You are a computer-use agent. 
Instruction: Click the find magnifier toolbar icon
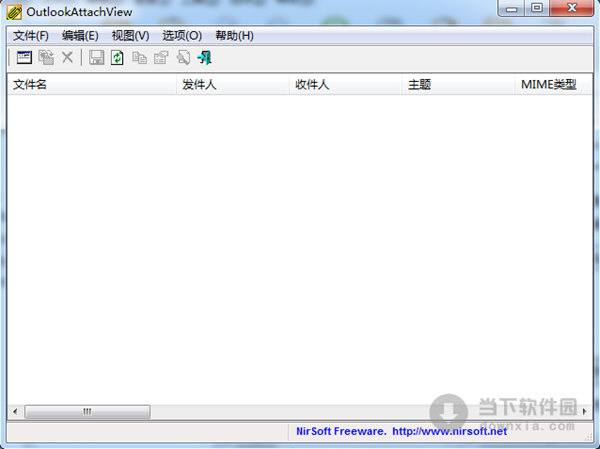(x=183, y=58)
